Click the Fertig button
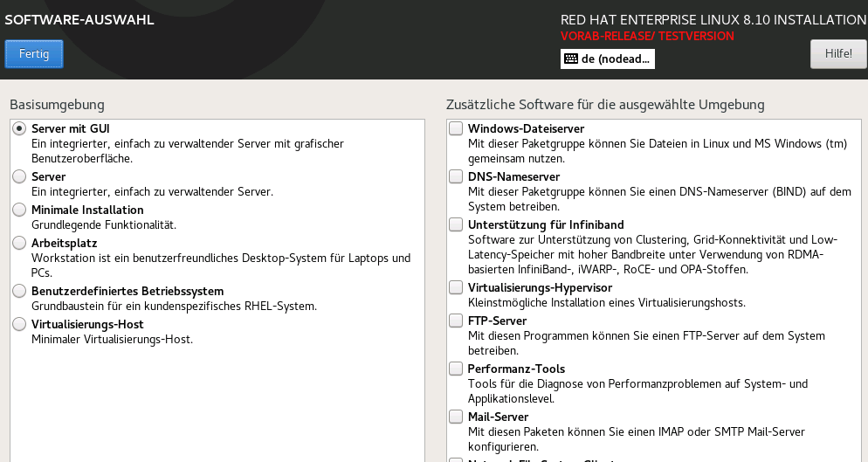 (34, 53)
